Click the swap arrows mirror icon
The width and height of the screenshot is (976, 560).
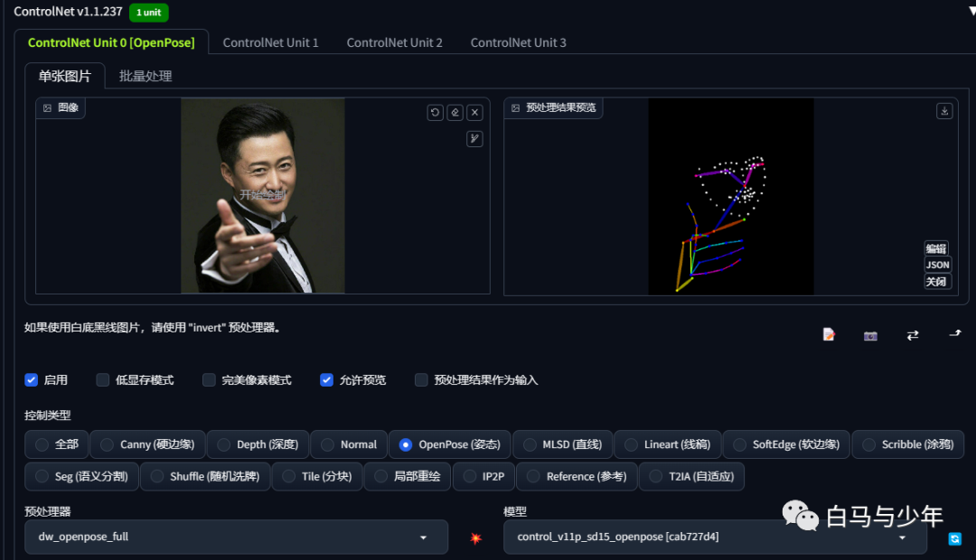(x=913, y=335)
